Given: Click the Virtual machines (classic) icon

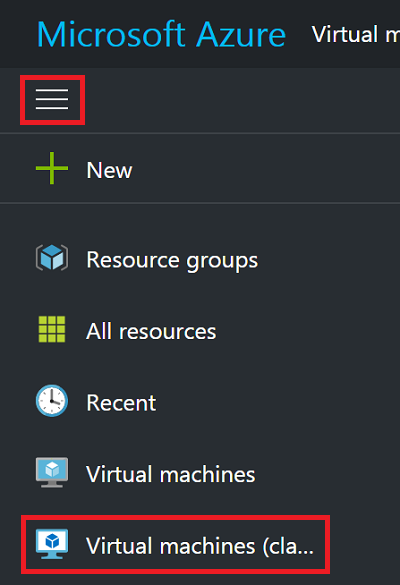Looking at the screenshot, I should tap(52, 544).
